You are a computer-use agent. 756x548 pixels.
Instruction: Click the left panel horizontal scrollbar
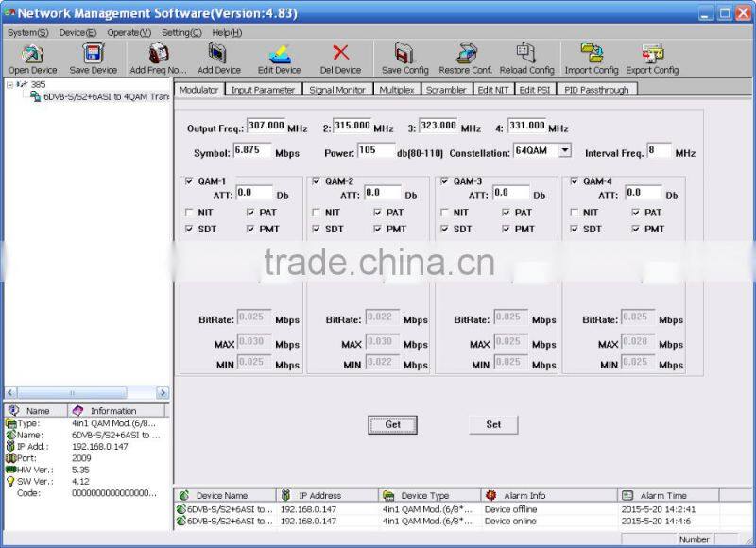(85, 393)
